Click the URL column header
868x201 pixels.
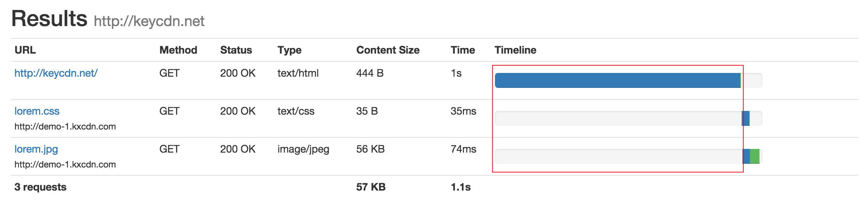coord(25,50)
